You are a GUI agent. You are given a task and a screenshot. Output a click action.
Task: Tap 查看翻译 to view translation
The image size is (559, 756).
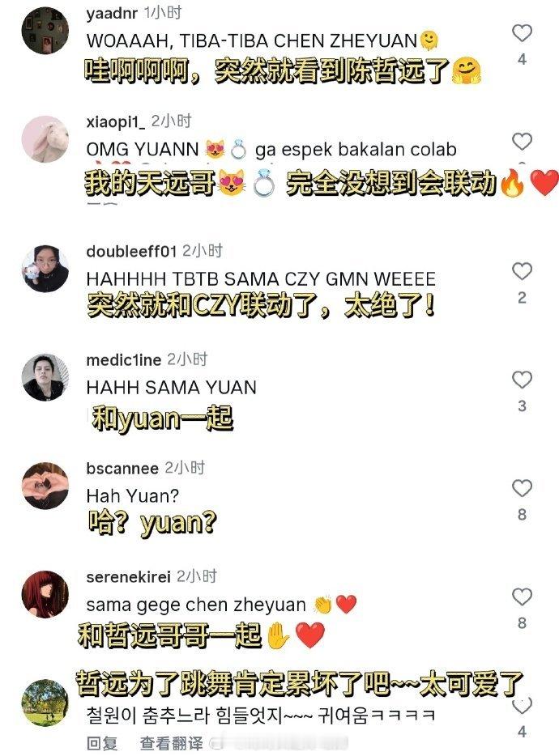click(x=172, y=743)
